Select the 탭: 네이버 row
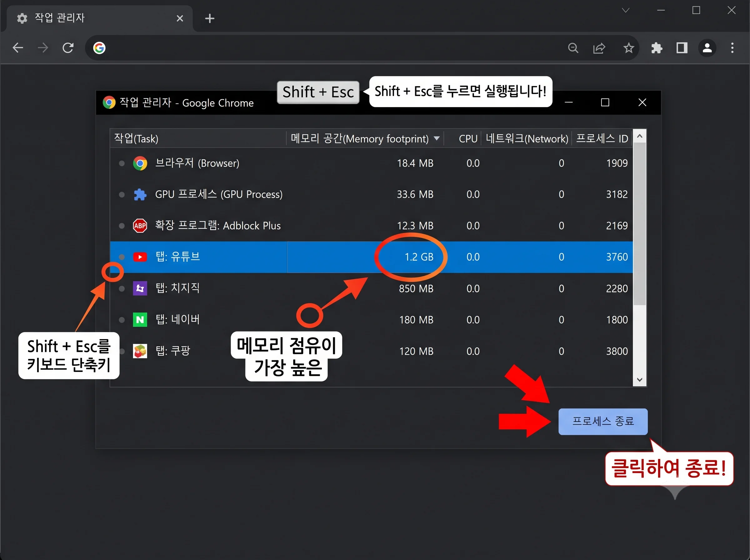This screenshot has height=560, width=750. [x=372, y=320]
